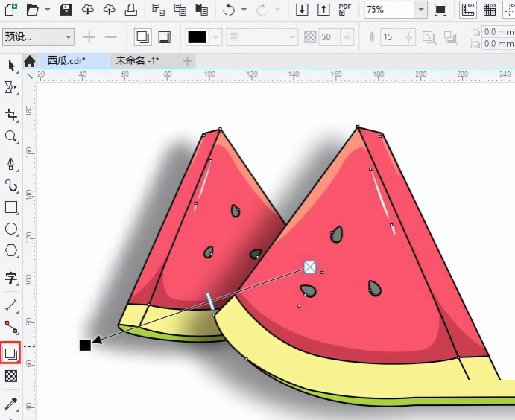Adjust feathering with stepper next to 15

[x=409, y=37]
